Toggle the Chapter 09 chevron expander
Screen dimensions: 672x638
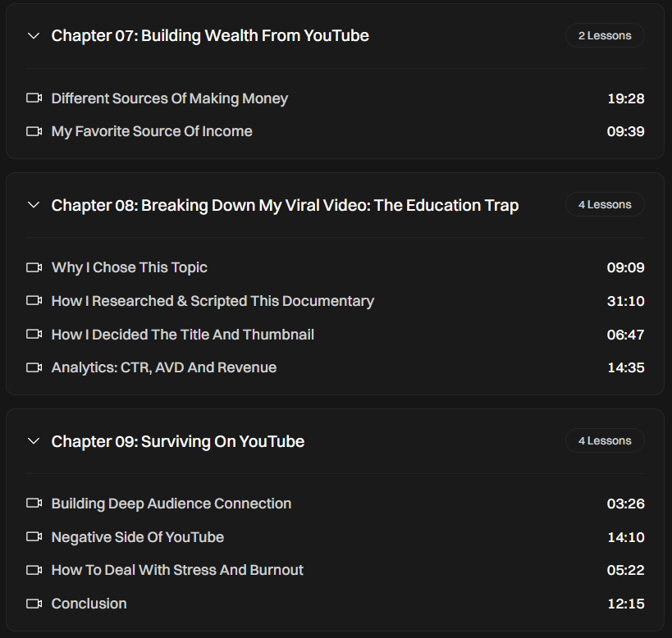pos(34,441)
